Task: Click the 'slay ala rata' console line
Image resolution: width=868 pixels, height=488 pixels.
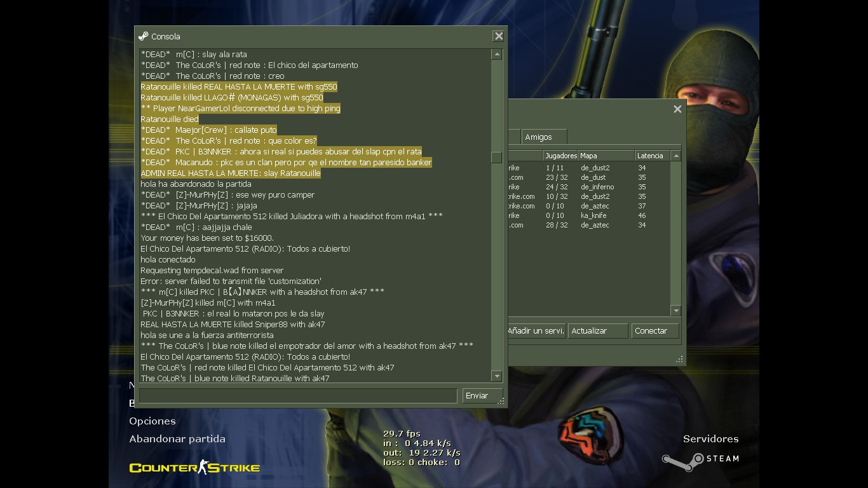Action: pos(194,54)
